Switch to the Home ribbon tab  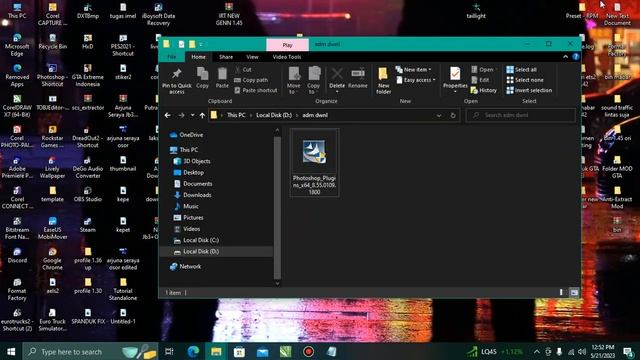[x=199, y=57]
